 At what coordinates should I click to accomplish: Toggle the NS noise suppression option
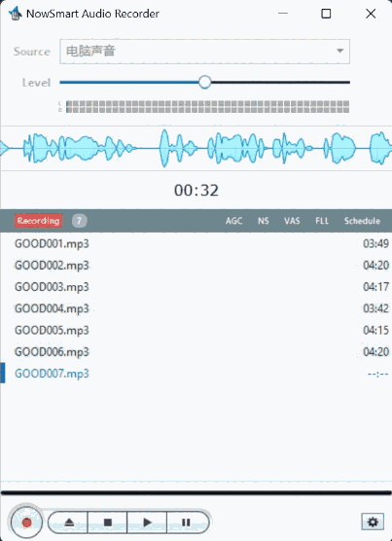[263, 221]
